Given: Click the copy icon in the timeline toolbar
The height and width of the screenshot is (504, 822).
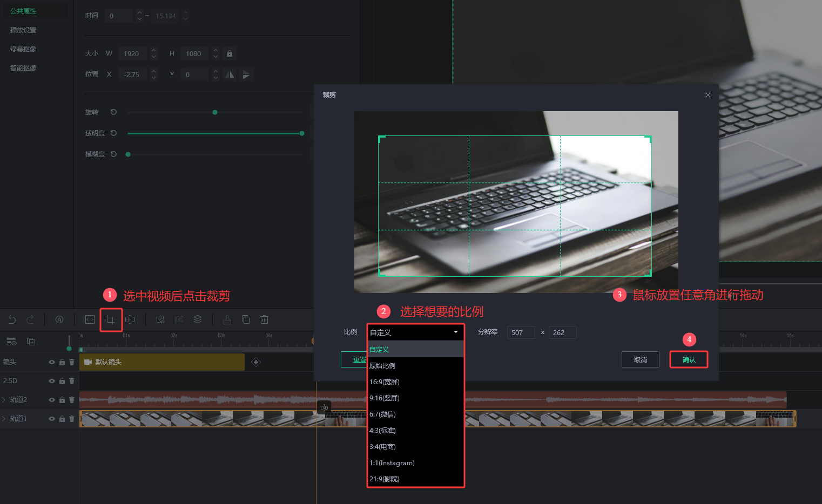Looking at the screenshot, I should click(246, 319).
